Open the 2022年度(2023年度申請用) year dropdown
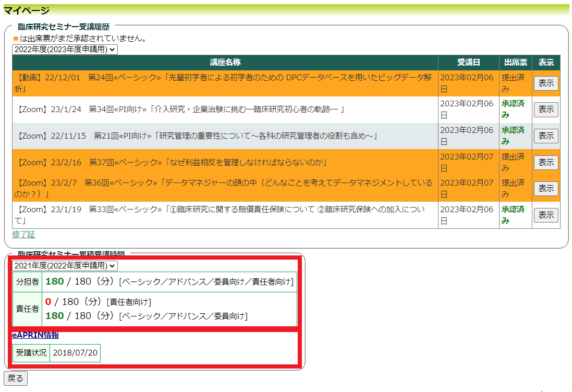Viewport: 572px width, 392px height. (65, 50)
